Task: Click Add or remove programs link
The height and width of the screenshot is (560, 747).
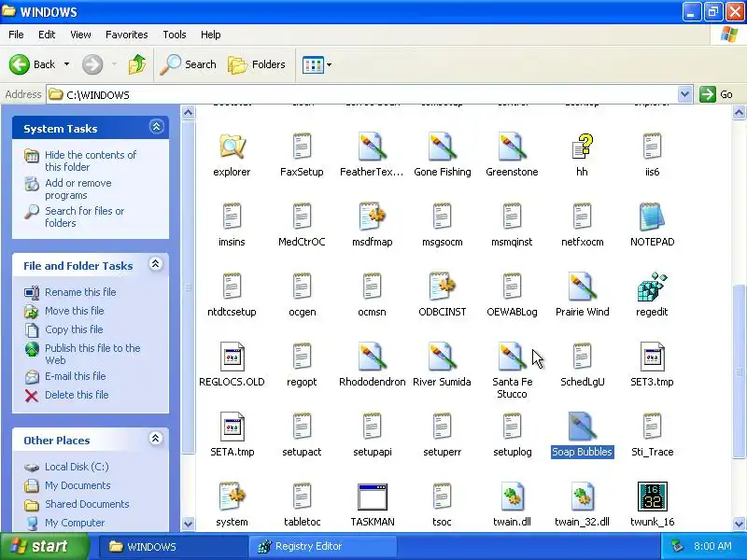Action: pyautogui.click(x=78, y=189)
